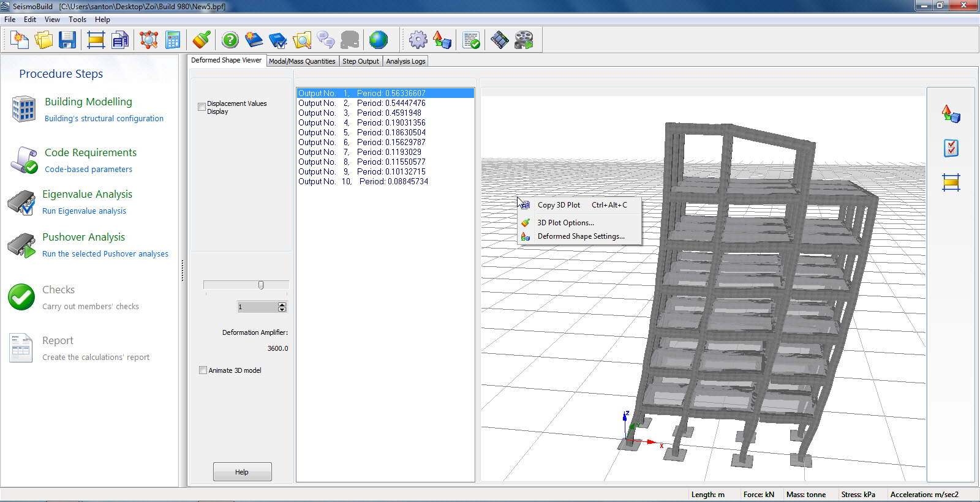Open the Run the selected Pushover analyses link
The image size is (980, 502).
click(105, 254)
